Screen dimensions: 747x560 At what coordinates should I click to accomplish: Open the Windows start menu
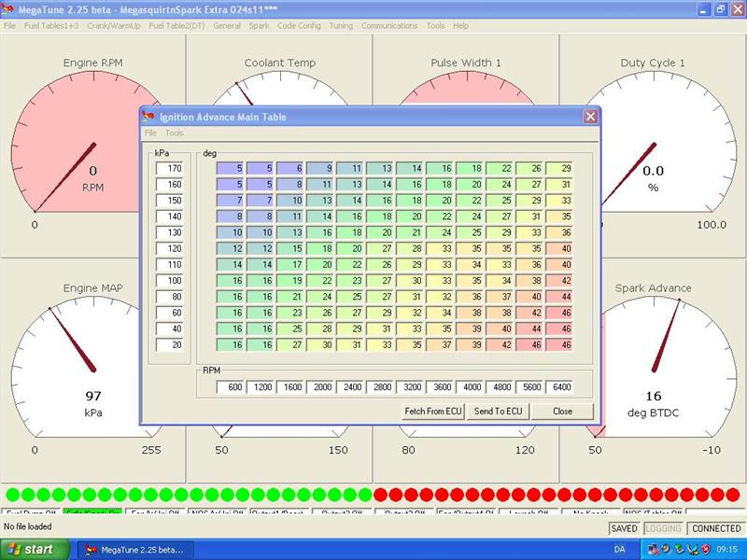[x=34, y=550]
